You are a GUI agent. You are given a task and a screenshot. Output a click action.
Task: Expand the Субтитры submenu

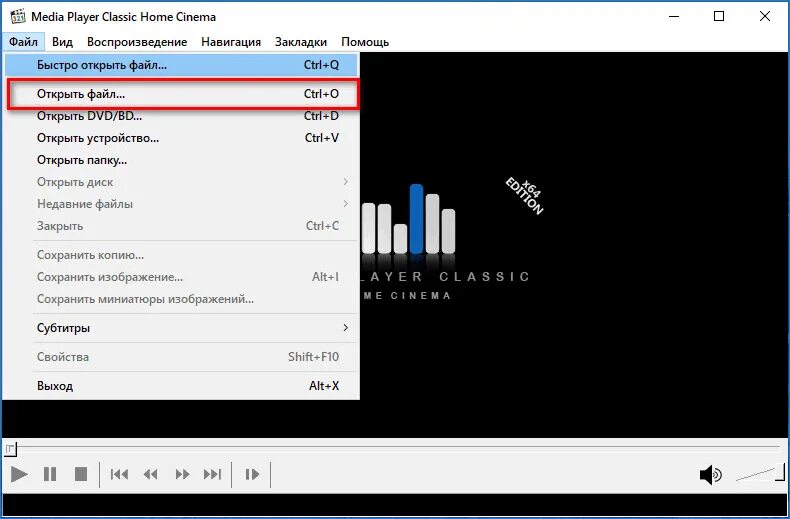click(x=181, y=328)
